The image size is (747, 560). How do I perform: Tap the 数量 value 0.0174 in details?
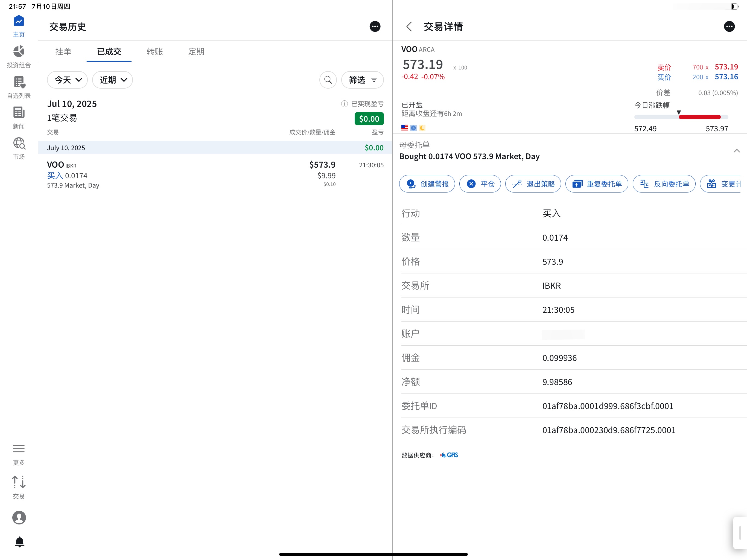555,237
